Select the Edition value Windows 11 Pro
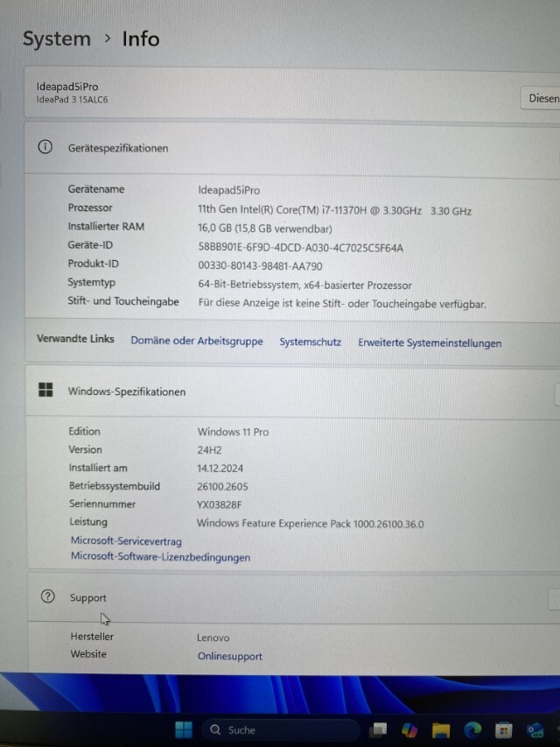This screenshot has height=747, width=560. (x=233, y=432)
